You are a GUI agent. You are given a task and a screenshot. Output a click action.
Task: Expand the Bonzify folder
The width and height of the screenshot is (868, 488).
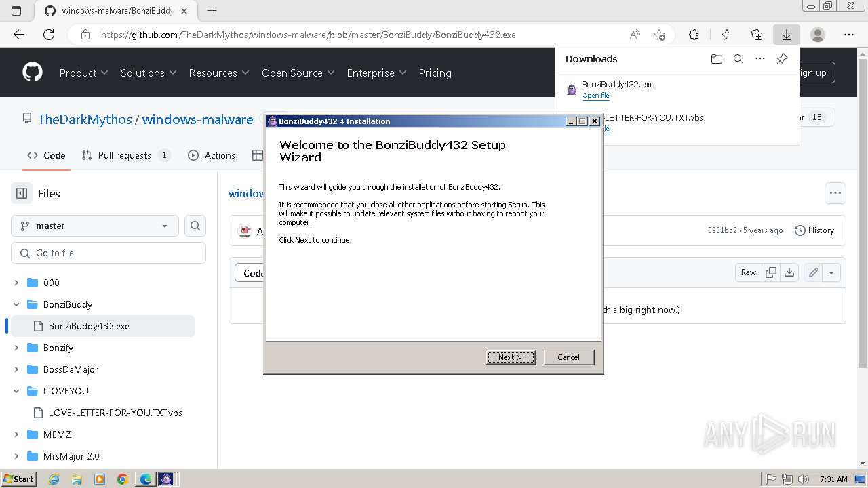(16, 348)
